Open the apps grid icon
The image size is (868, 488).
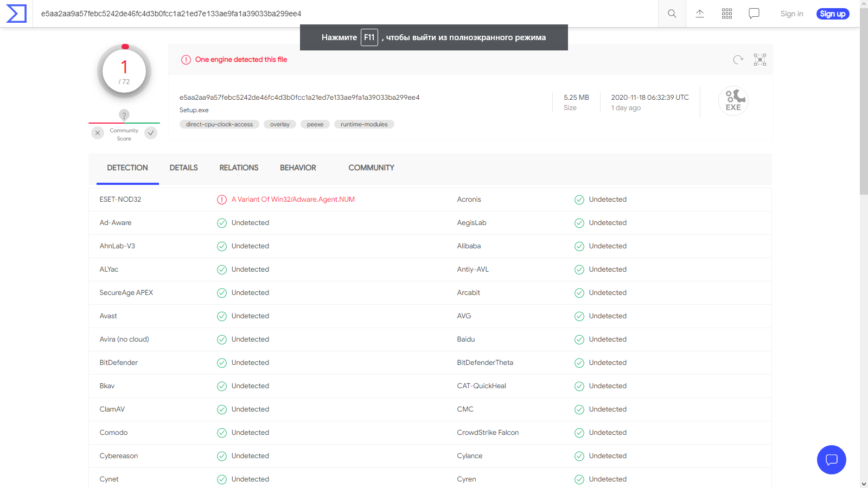click(x=727, y=14)
